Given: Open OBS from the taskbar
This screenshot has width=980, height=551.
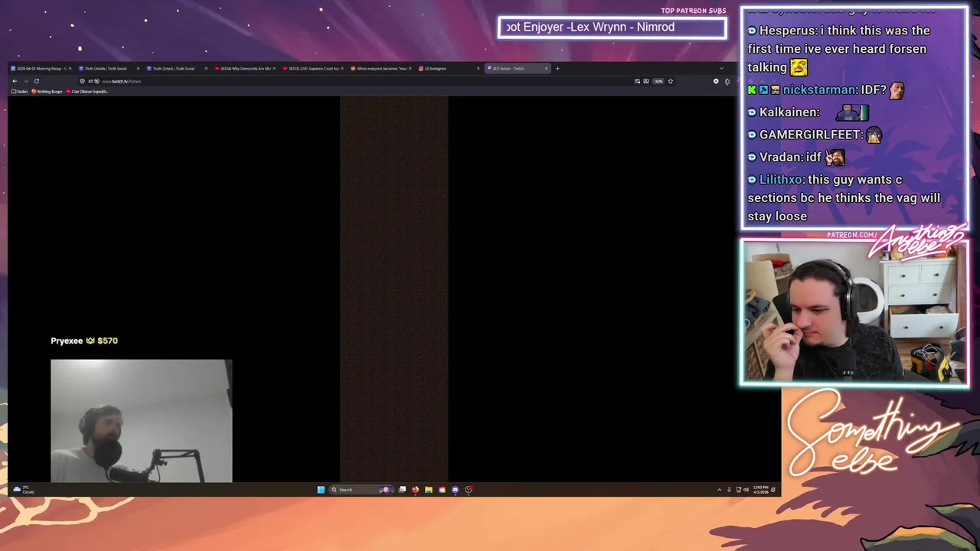Looking at the screenshot, I should coord(469,490).
